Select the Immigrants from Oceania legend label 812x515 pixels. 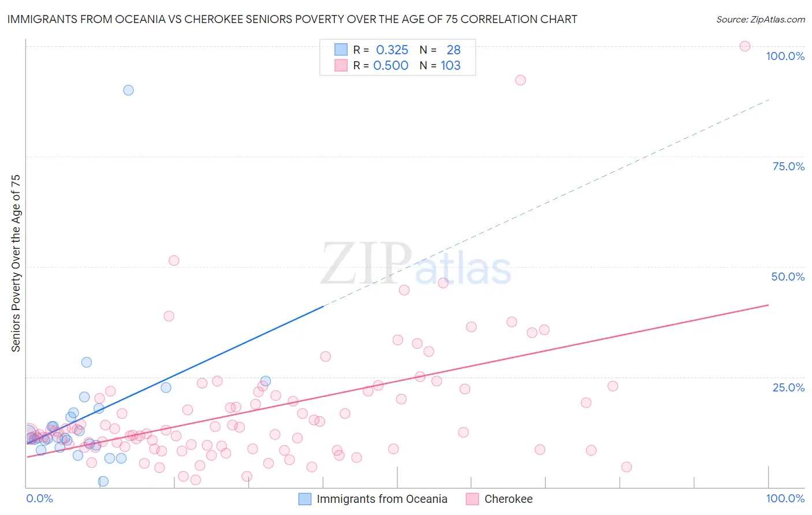(x=382, y=499)
